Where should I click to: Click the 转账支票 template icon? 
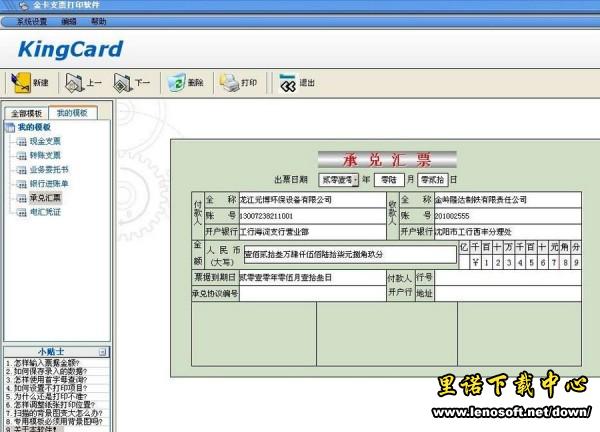[22, 156]
